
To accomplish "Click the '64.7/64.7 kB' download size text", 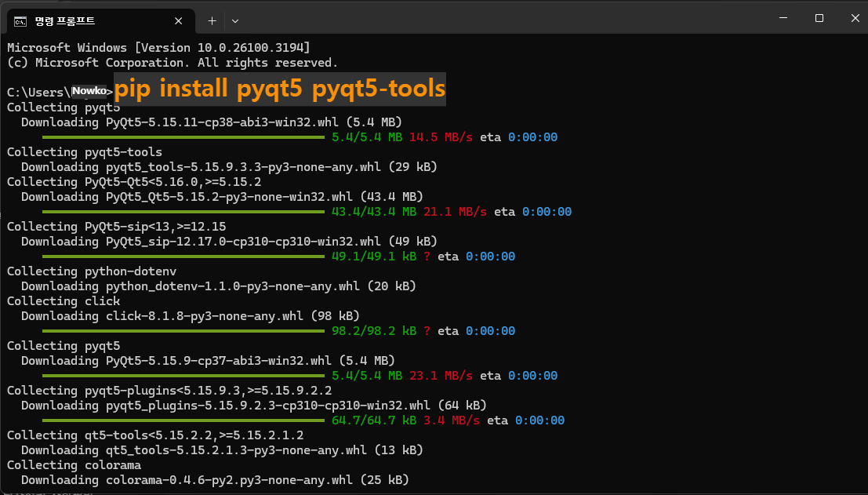I will 374,420.
